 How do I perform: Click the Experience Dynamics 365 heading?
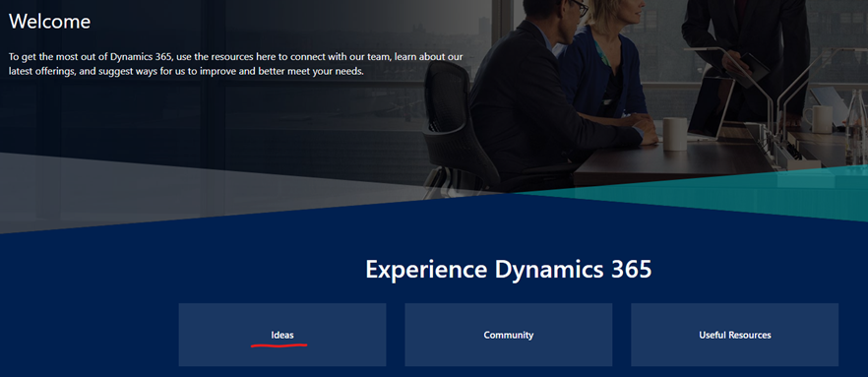(x=508, y=269)
